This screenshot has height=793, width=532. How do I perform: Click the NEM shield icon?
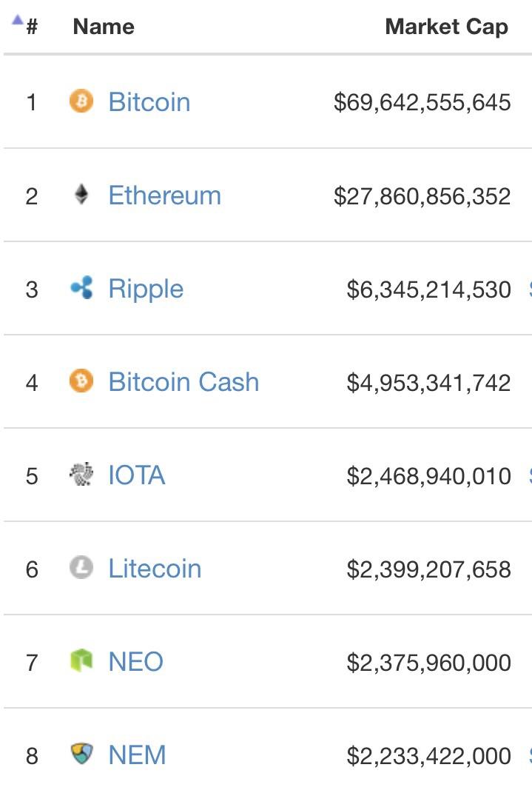click(x=83, y=754)
